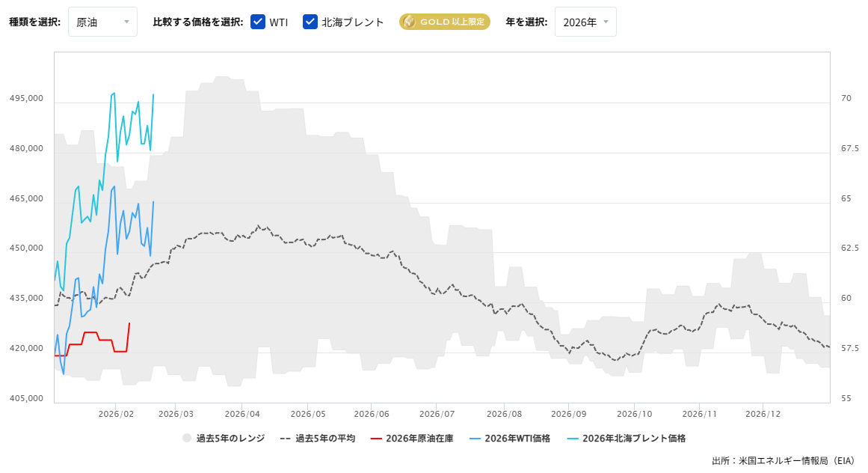
Task: Click the dropdown arrow next to 原油
Action: point(125,22)
